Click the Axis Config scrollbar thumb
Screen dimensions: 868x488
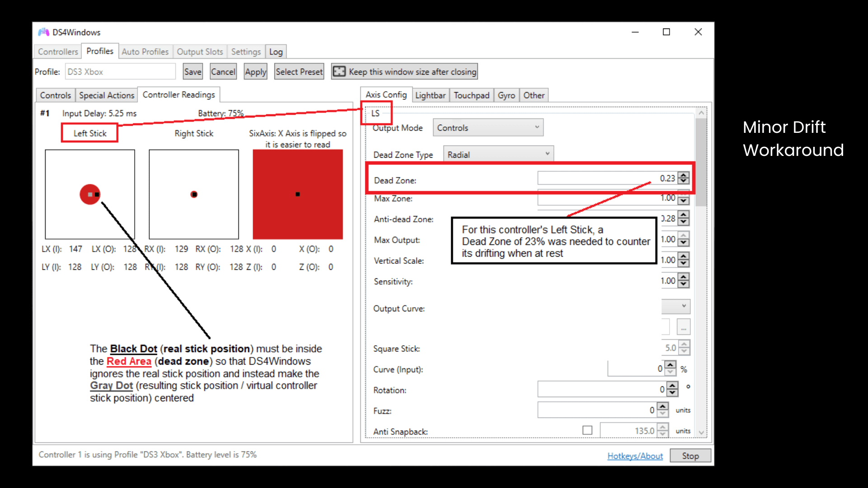[701, 162]
